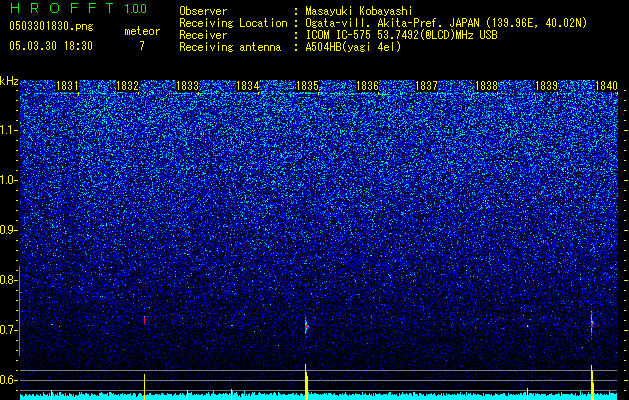Click the 1839 time marker
Image resolution: width=629 pixels, height=400 pixels.
coord(546,86)
